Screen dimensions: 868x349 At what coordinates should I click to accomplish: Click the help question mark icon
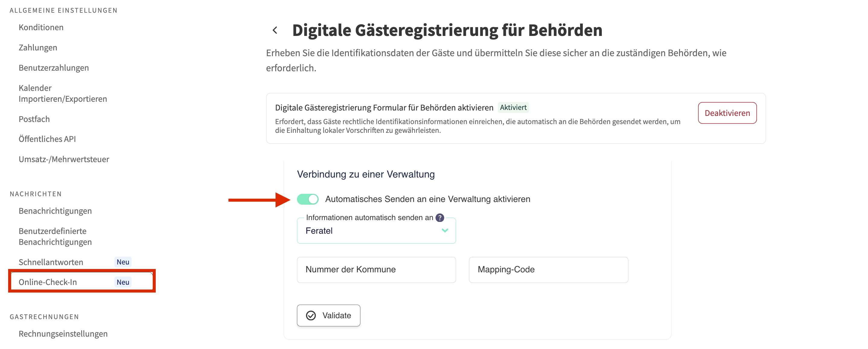[x=439, y=218]
